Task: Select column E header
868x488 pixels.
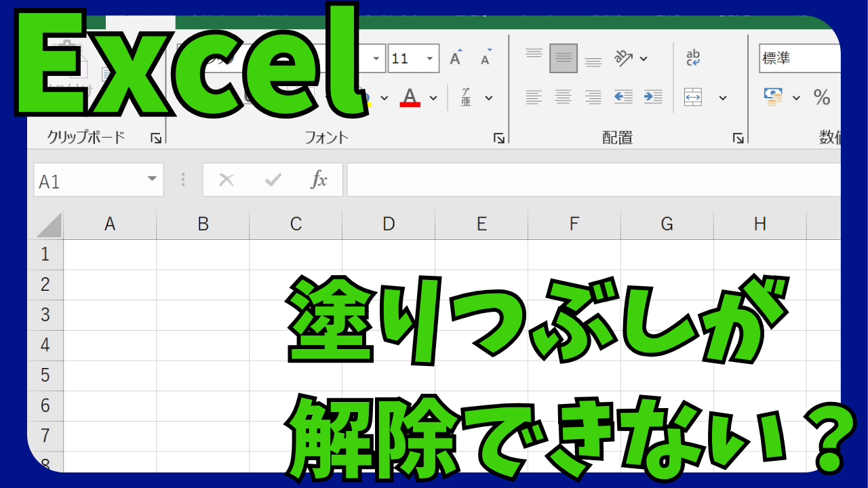Action: click(481, 224)
